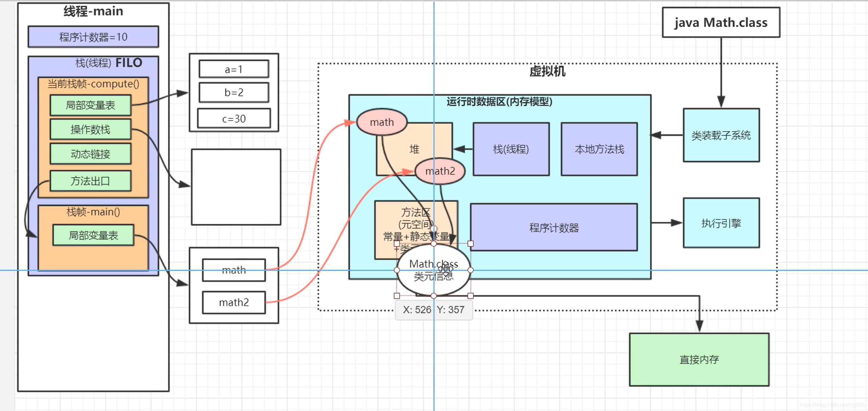Viewport: 868px width, 411px height.
Task: Click the 线程-main title text
Action: coord(93,11)
